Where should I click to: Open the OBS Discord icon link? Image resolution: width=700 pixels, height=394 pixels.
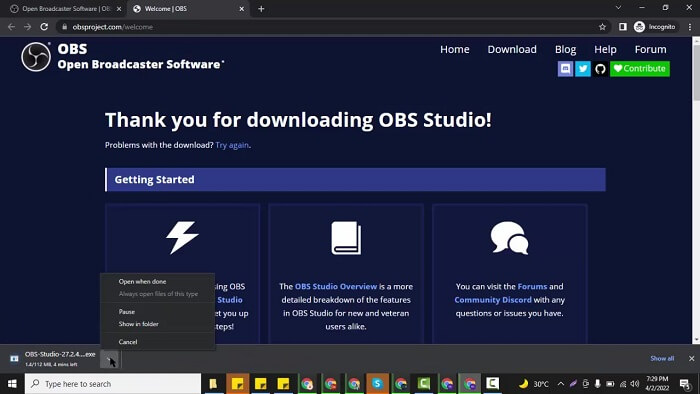(x=565, y=69)
